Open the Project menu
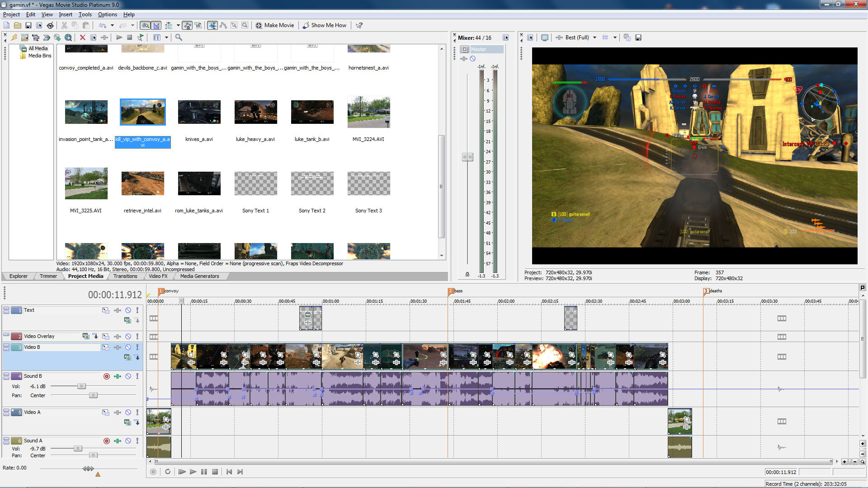This screenshot has width=868, height=488. point(11,14)
